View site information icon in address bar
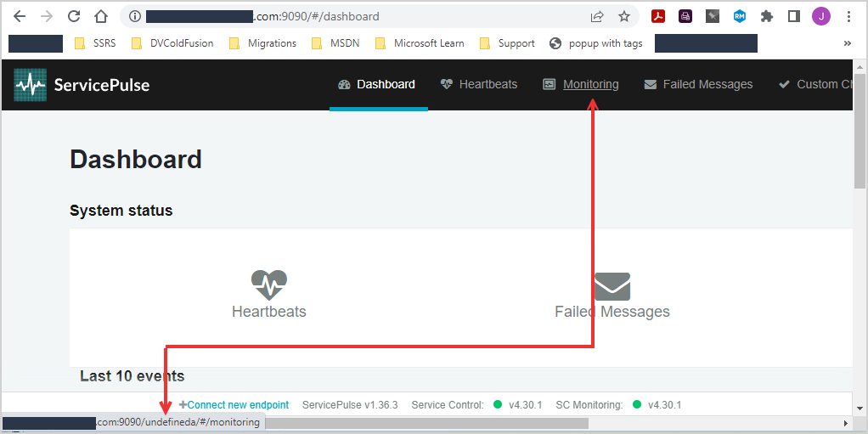The width and height of the screenshot is (868, 434). pos(134,17)
